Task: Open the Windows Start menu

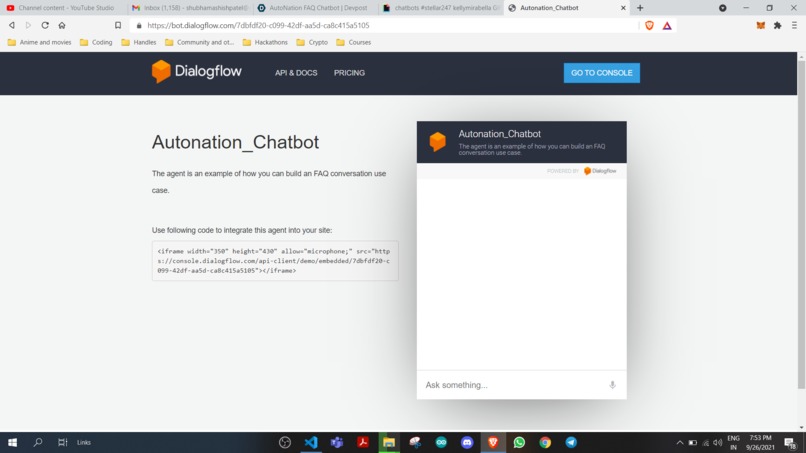Action: click(x=12, y=442)
